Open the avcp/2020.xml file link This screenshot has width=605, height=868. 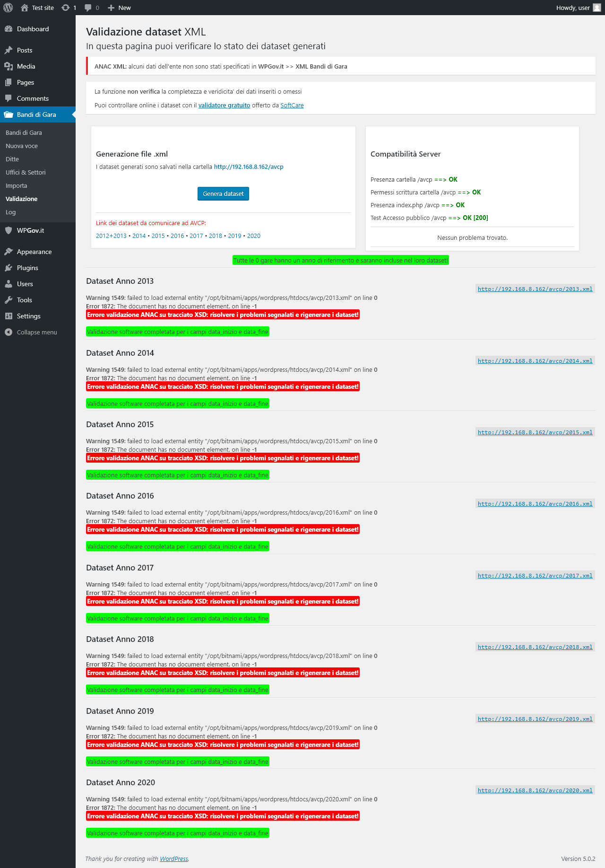[535, 790]
